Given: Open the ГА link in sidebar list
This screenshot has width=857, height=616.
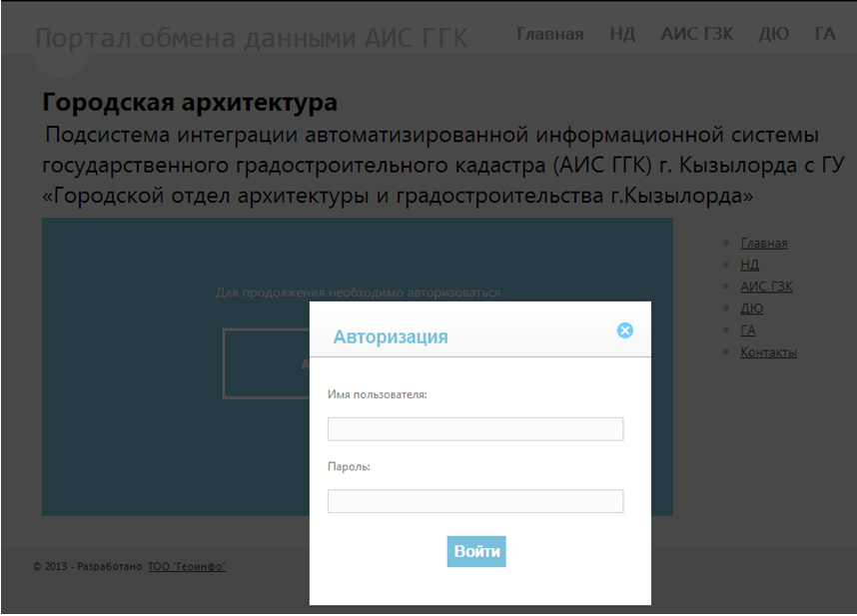Looking at the screenshot, I should [748, 330].
